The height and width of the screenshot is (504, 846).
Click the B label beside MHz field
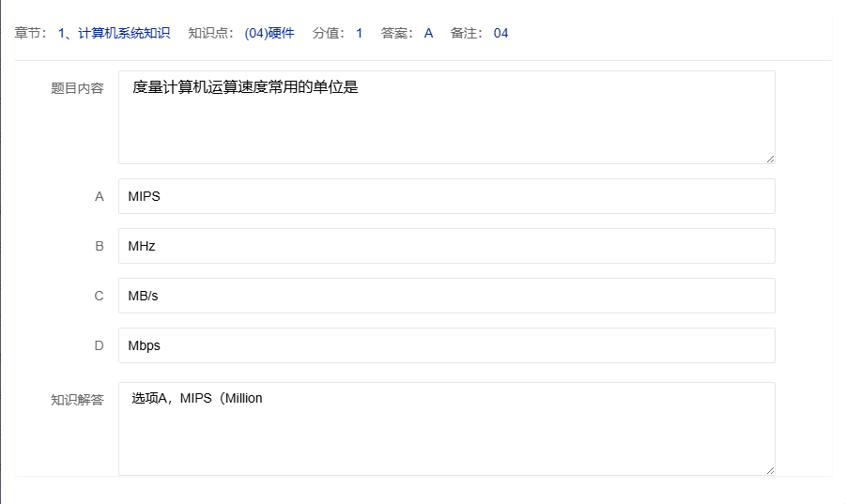99,246
